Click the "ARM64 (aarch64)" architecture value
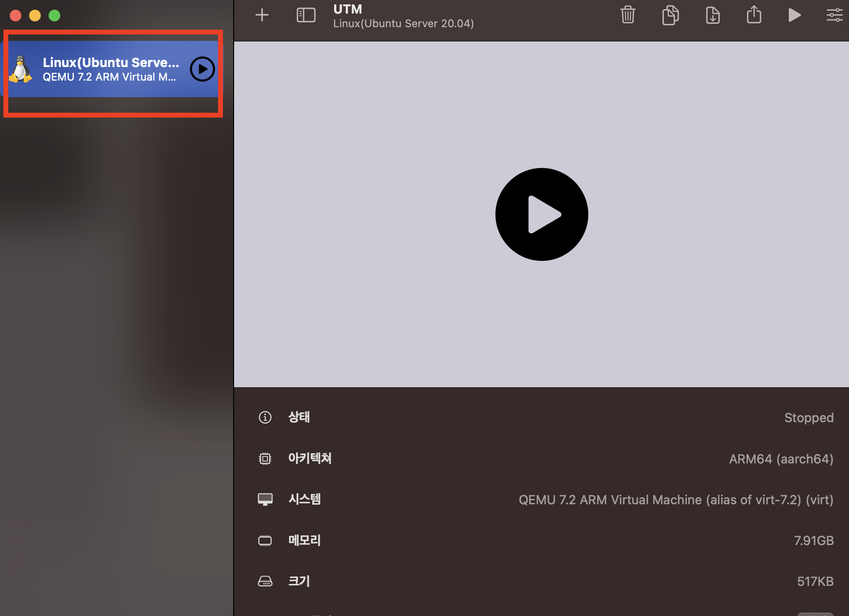 pos(781,459)
